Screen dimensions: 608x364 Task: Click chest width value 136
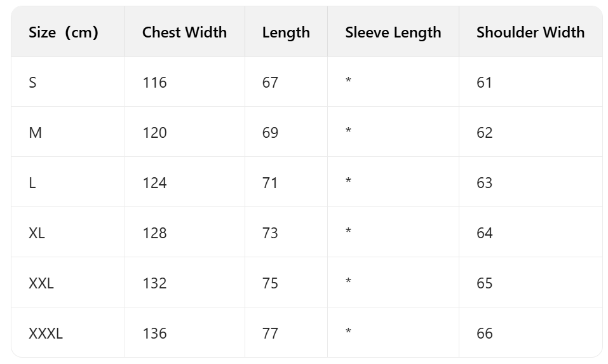pyautogui.click(x=154, y=334)
